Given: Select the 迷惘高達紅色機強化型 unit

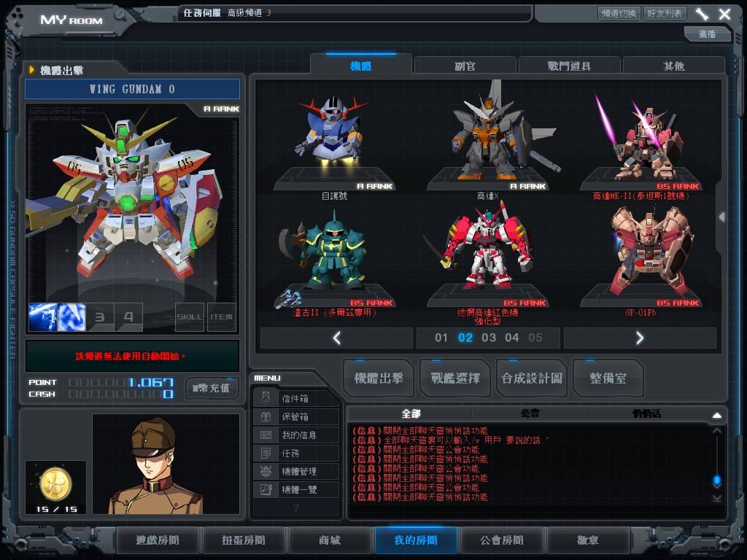Looking at the screenshot, I should 488,257.
